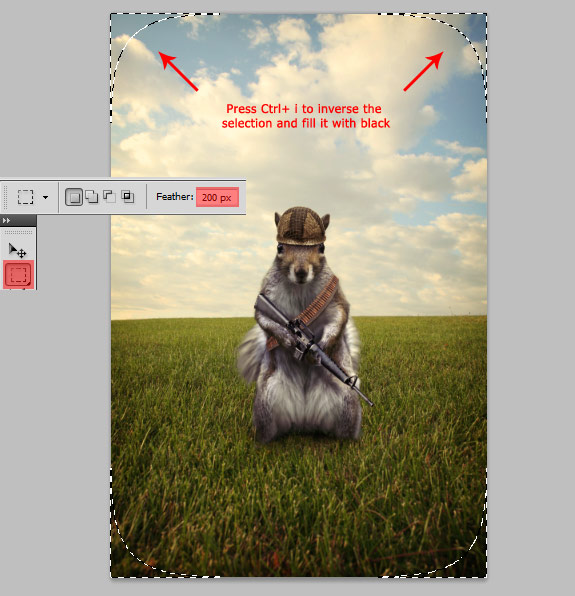Click the right red arrow annotation

coord(423,71)
